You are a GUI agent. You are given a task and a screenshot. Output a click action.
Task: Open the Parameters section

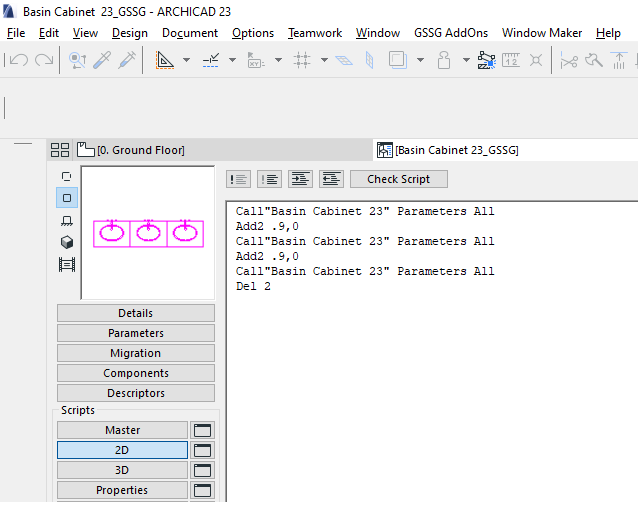point(136,333)
